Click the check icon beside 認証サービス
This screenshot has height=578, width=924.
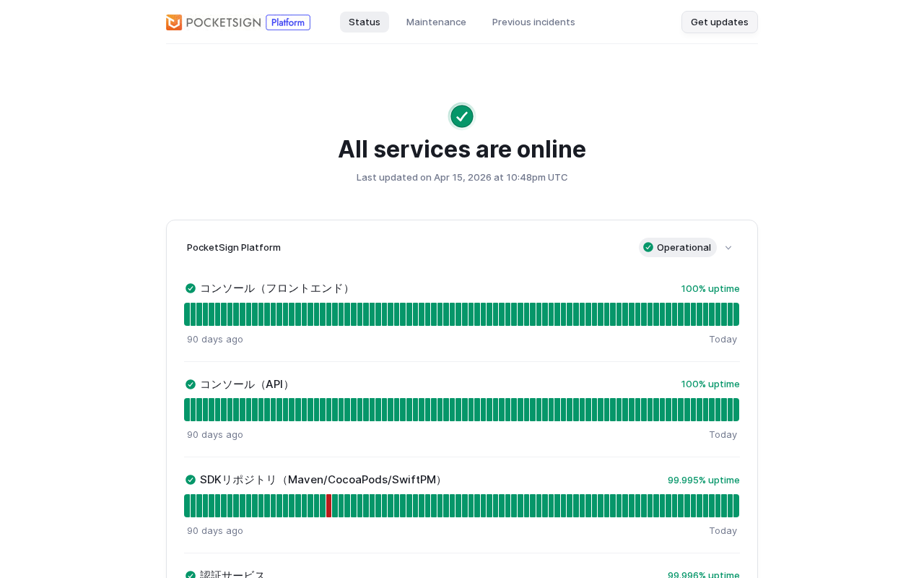coord(191,575)
